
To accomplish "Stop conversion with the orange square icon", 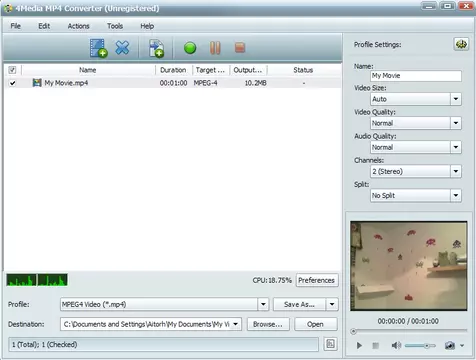I will pyautogui.click(x=240, y=48).
